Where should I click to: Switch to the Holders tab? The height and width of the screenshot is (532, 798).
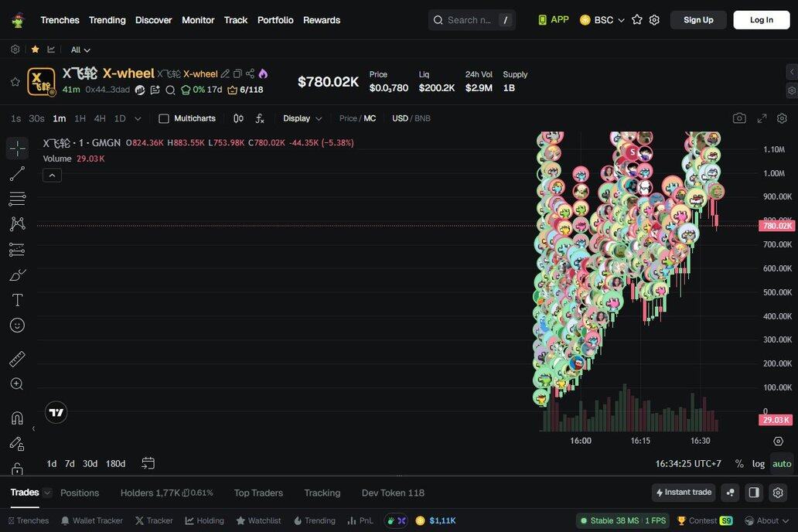point(149,493)
